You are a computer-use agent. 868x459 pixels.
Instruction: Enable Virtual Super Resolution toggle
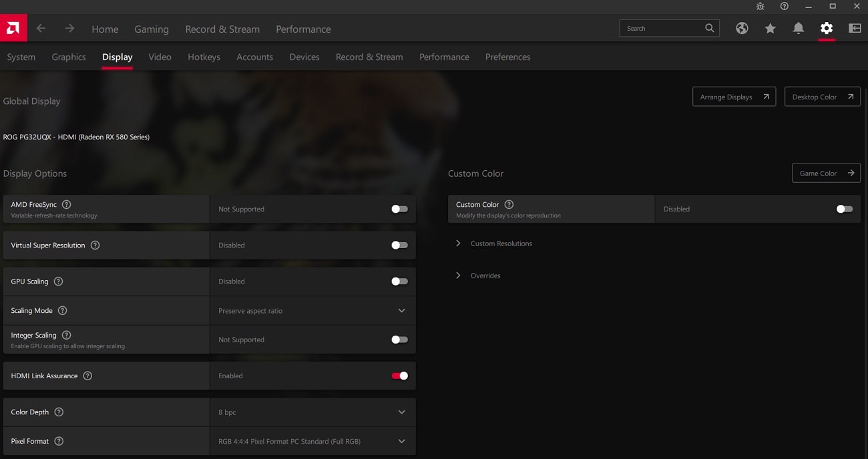pyautogui.click(x=399, y=246)
